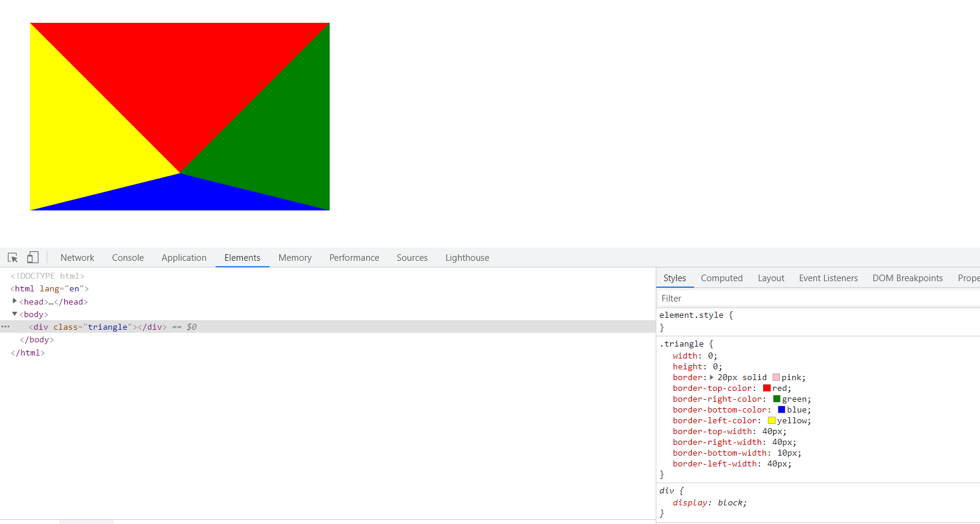
Task: Open the yellow border-left-color swatch
Action: click(x=772, y=421)
